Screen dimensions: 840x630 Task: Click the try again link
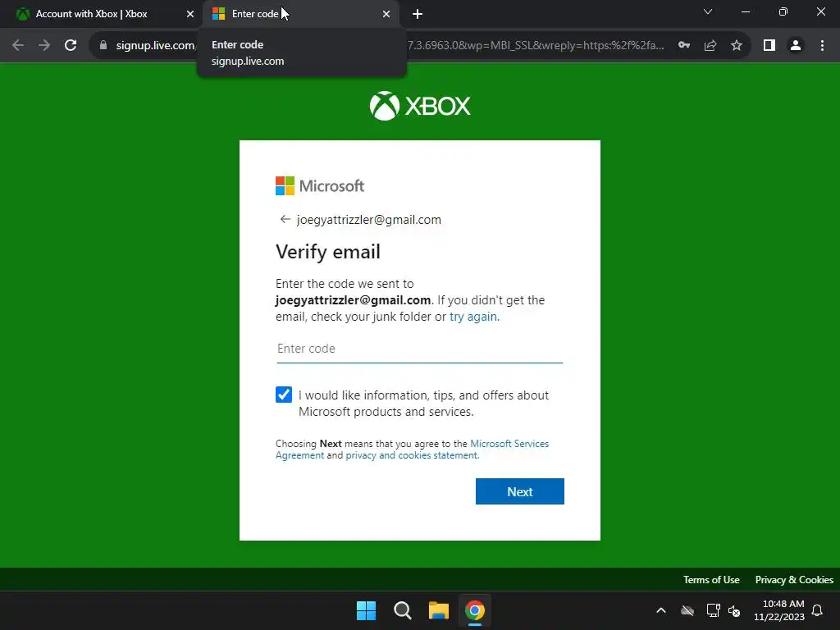coord(473,317)
